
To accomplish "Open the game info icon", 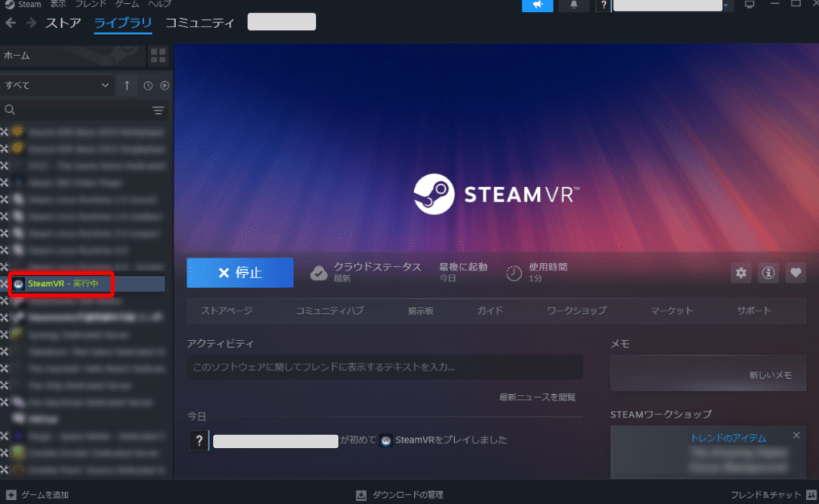I will 768,273.
